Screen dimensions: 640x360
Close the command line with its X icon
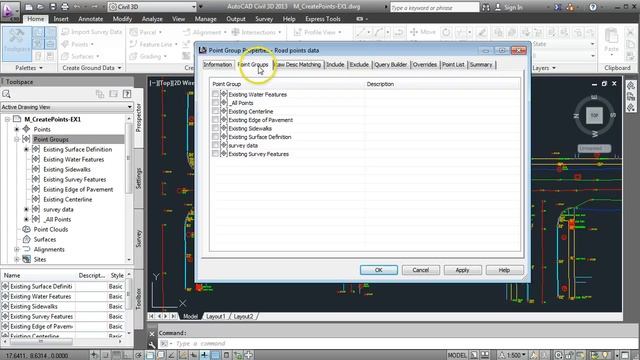pos(152,333)
